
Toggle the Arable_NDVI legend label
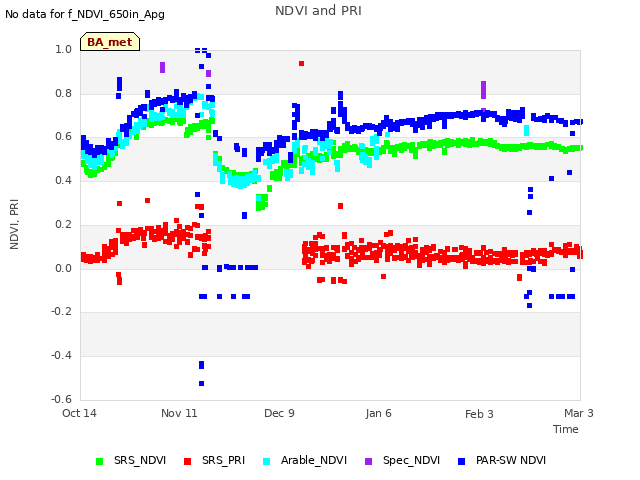[314, 460]
